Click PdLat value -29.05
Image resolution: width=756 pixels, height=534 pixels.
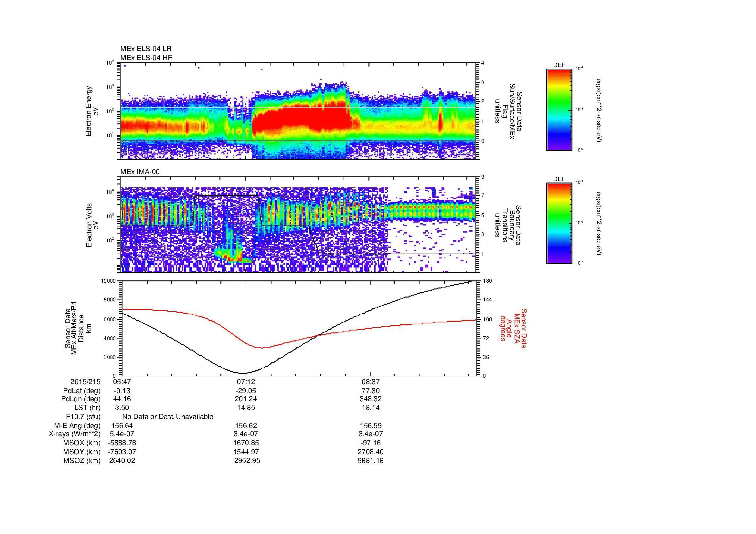(246, 391)
